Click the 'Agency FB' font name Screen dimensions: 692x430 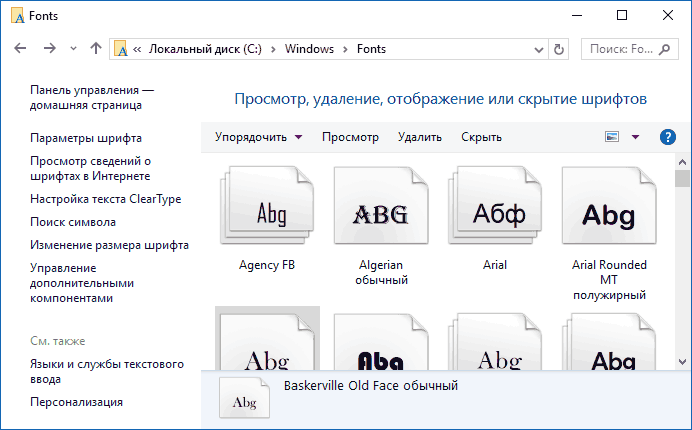tap(267, 265)
